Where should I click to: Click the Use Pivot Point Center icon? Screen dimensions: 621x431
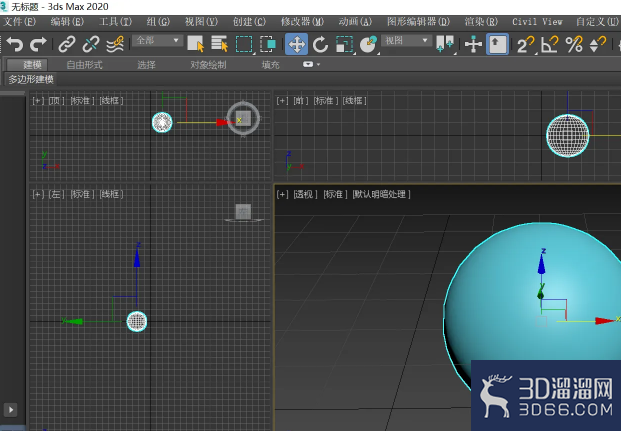(x=445, y=44)
